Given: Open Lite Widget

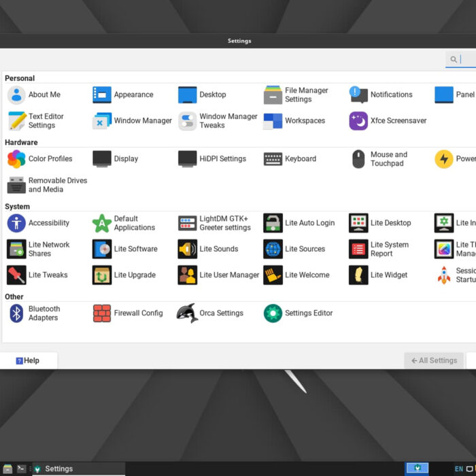Looking at the screenshot, I should point(378,275).
